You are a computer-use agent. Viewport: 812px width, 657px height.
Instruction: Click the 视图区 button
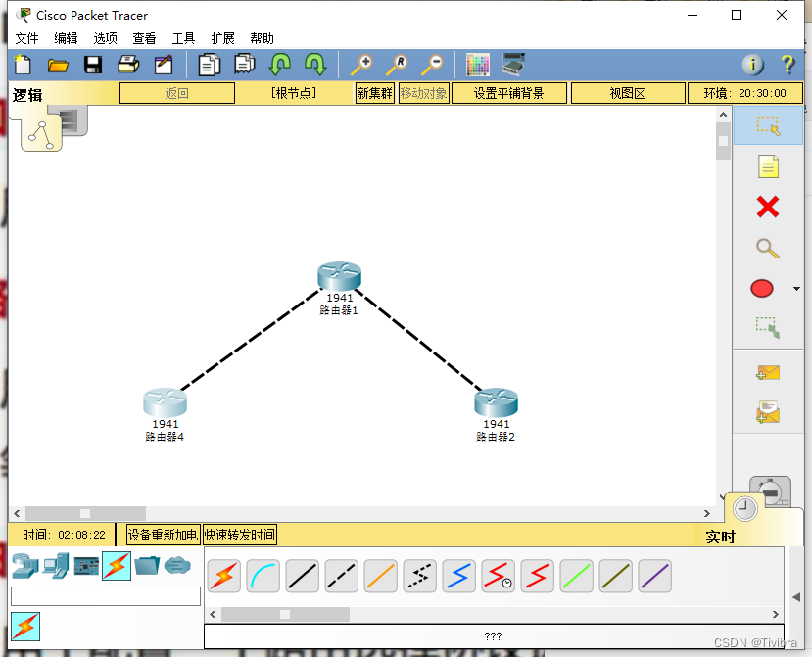pyautogui.click(x=628, y=93)
